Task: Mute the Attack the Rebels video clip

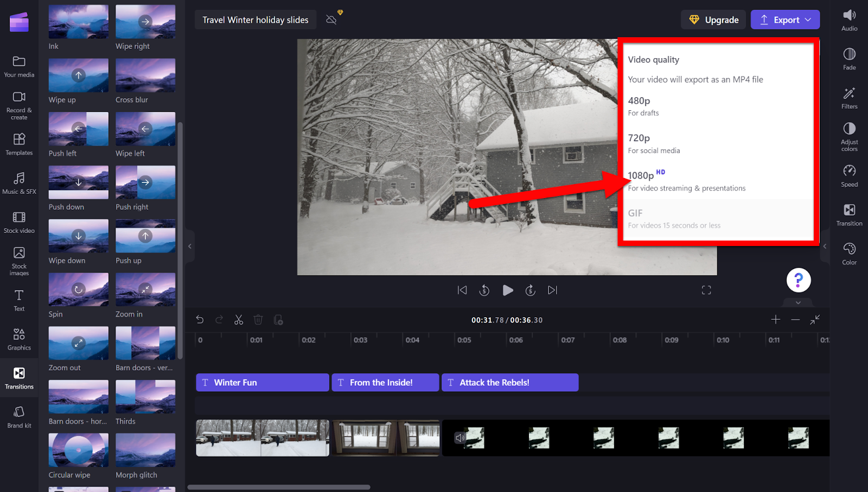Action: coord(460,438)
